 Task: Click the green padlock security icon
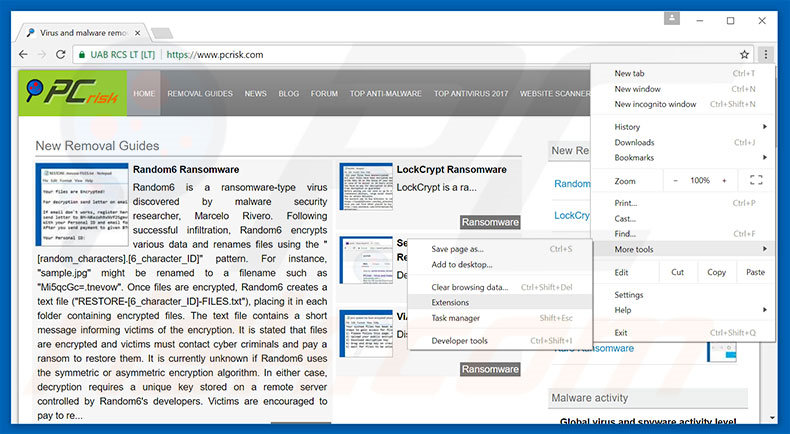click(x=82, y=54)
